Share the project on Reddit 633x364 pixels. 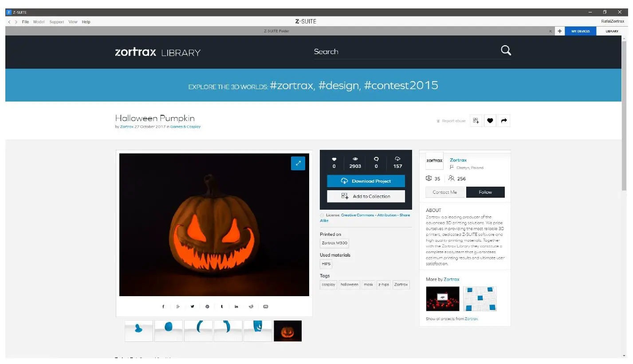tap(251, 306)
